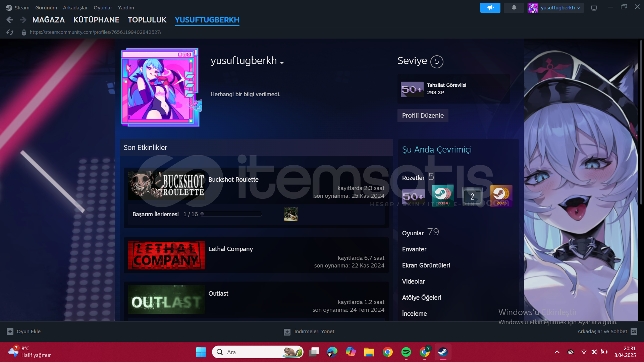Screen dimensions: 644x362
Task: Open the volume control in the system tray
Action: (594, 352)
